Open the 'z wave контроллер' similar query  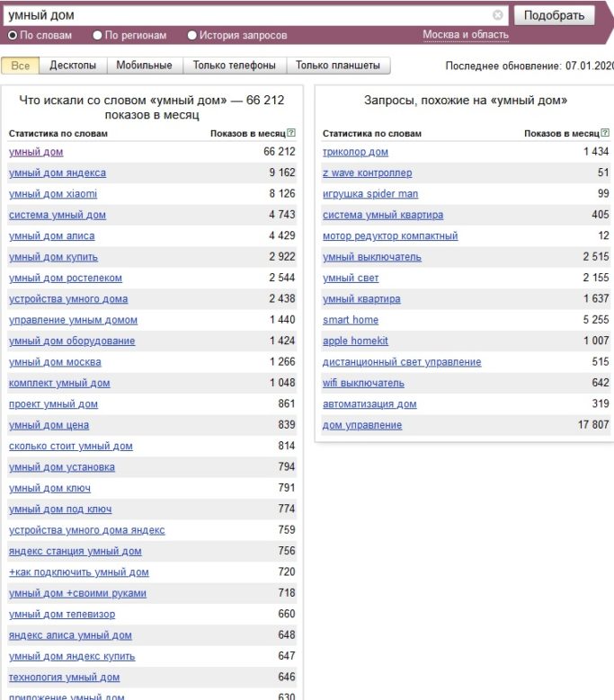[x=368, y=173]
